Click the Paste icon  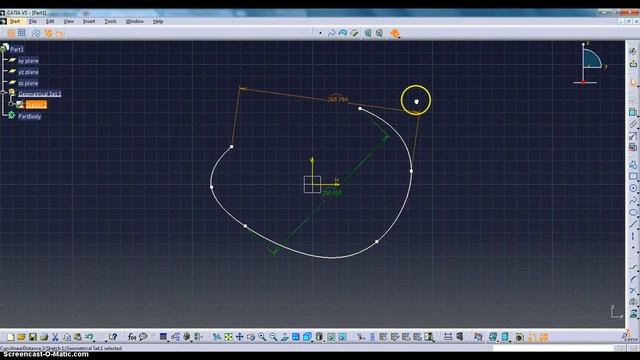click(78, 337)
